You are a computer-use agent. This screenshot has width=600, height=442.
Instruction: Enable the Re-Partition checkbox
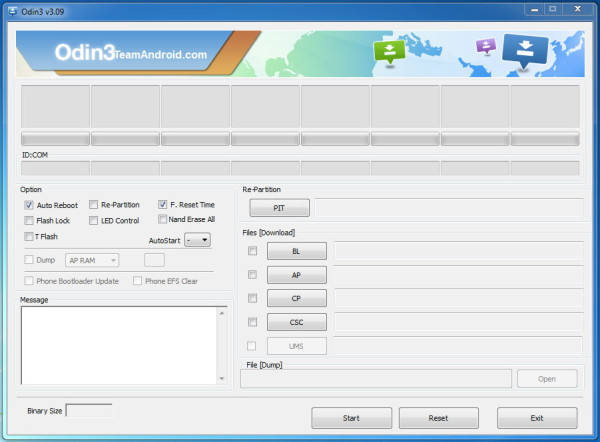(x=93, y=205)
